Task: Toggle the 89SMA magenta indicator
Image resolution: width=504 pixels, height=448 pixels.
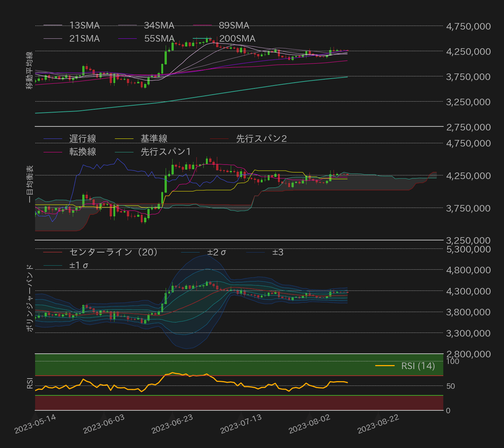Action: point(235,26)
